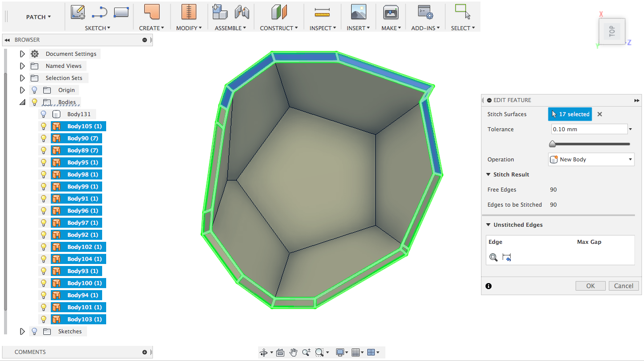Click the Construct plane icon

click(279, 12)
